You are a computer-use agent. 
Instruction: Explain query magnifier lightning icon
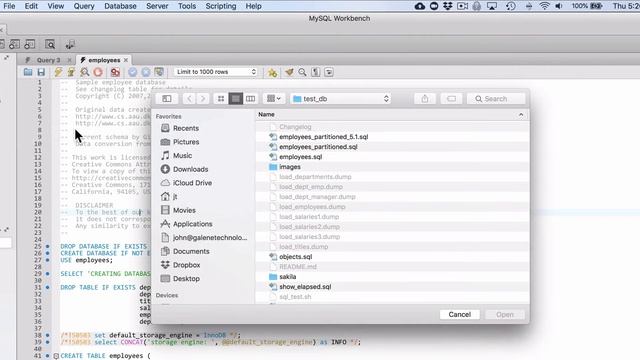pyautogui.click(x=84, y=72)
